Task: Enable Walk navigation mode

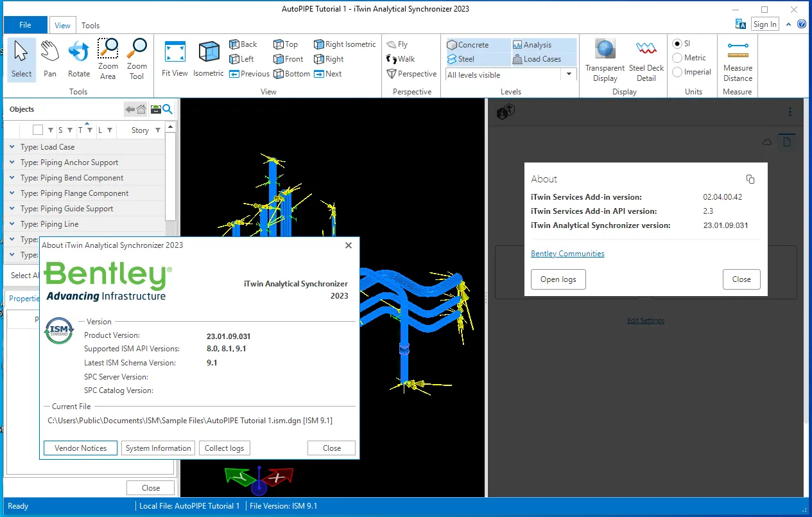Action: coord(401,59)
